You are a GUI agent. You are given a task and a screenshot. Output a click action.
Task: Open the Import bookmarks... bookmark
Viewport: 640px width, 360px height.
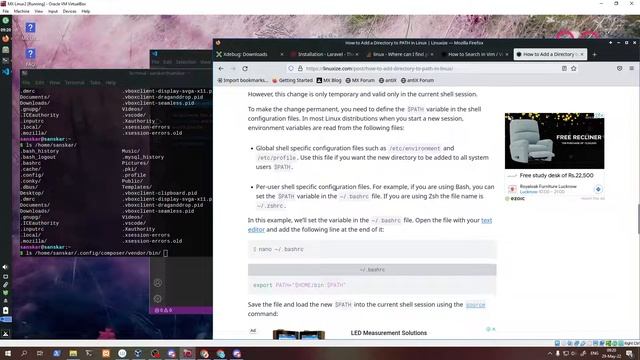coord(243,80)
